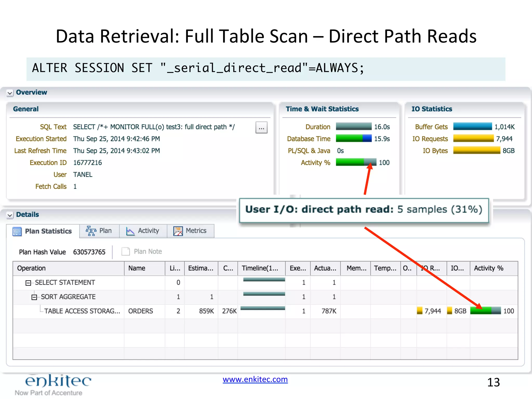Collapse the SELECT STATEMENT tree node

pos(28,283)
